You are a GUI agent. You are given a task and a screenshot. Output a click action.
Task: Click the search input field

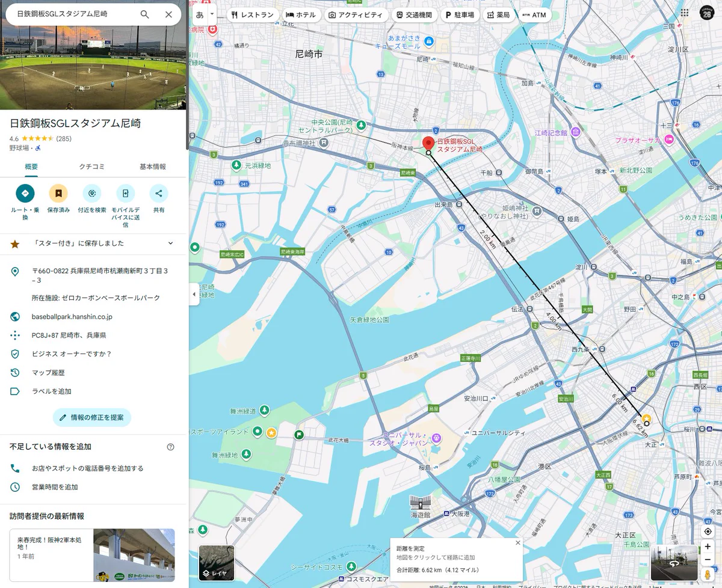coord(70,14)
